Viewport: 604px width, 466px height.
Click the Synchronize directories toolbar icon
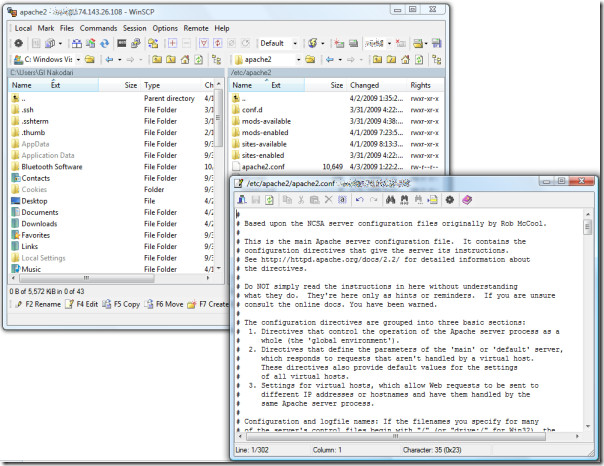click(91, 43)
